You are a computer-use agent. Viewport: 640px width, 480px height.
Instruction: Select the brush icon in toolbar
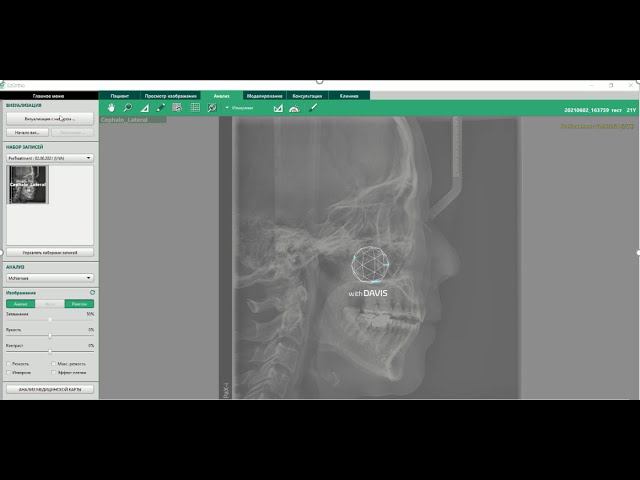pyautogui.click(x=312, y=108)
